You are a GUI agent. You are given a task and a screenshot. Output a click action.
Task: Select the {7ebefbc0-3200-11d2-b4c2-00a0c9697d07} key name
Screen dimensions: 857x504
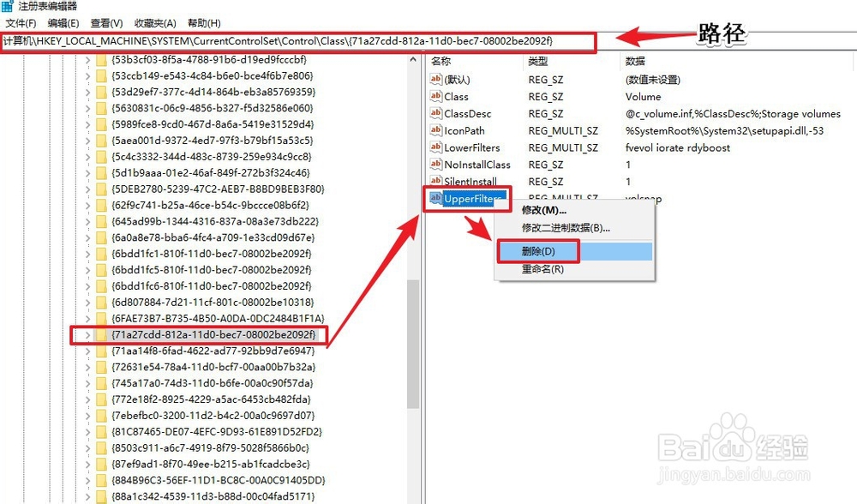click(213, 416)
